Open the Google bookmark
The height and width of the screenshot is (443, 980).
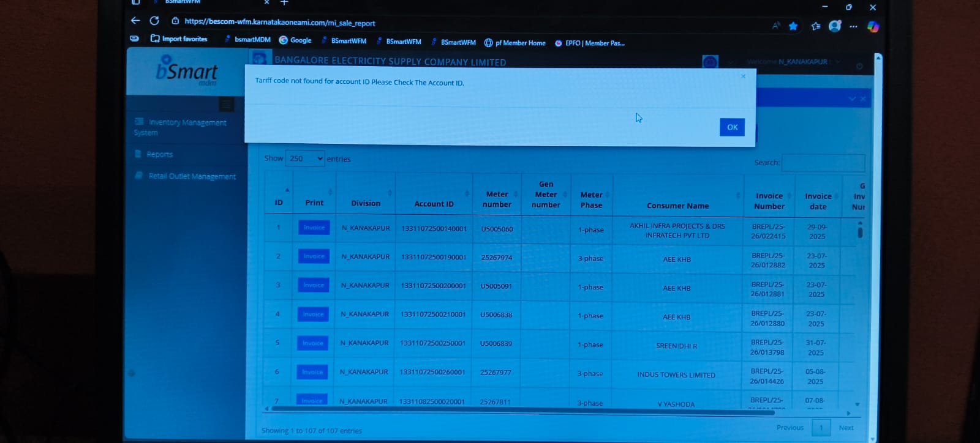[295, 40]
